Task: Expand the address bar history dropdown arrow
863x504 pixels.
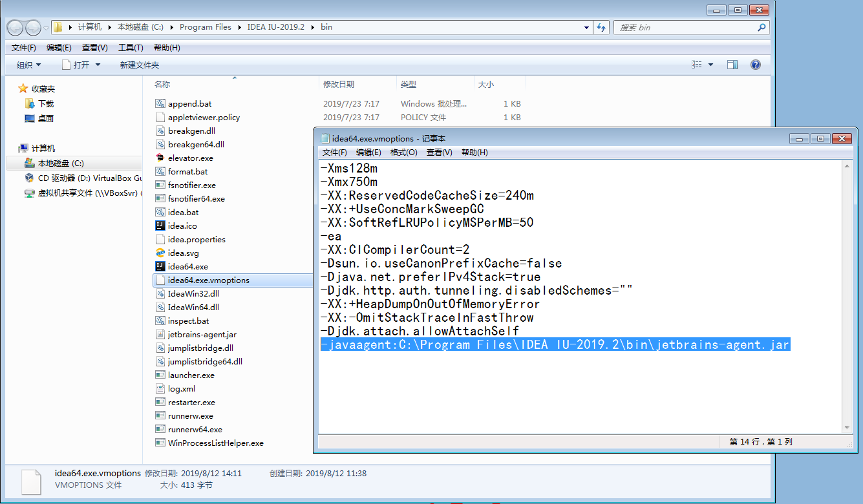Action: 586,28
